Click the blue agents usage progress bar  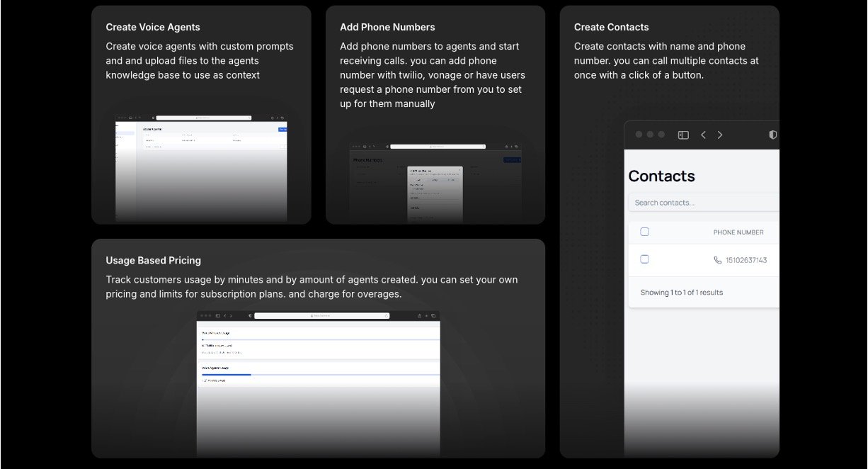(x=226, y=374)
